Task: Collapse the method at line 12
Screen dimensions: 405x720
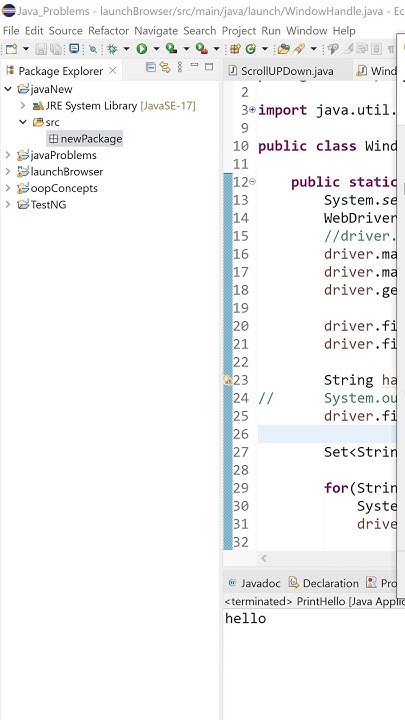Action: pyautogui.click(x=252, y=182)
